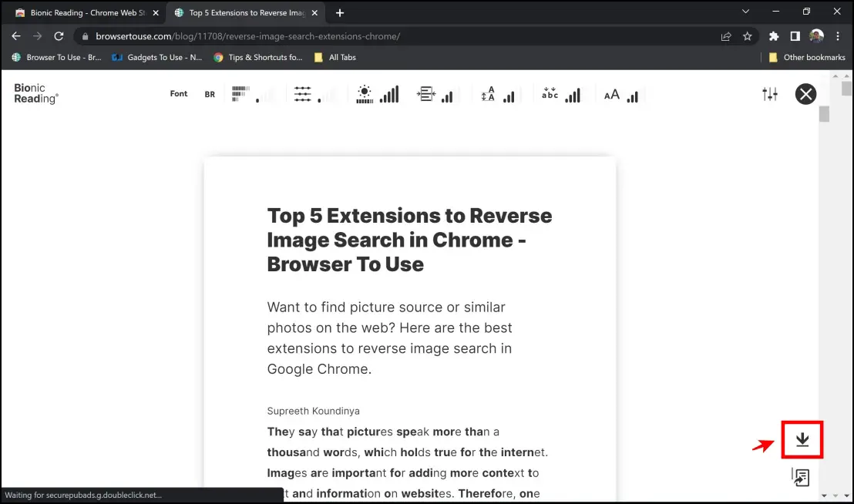This screenshot has height=504, width=854.
Task: Open the settings sliders icon
Action: tap(769, 94)
